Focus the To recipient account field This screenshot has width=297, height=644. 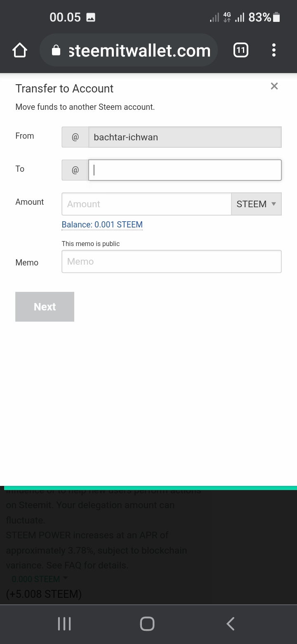point(185,170)
